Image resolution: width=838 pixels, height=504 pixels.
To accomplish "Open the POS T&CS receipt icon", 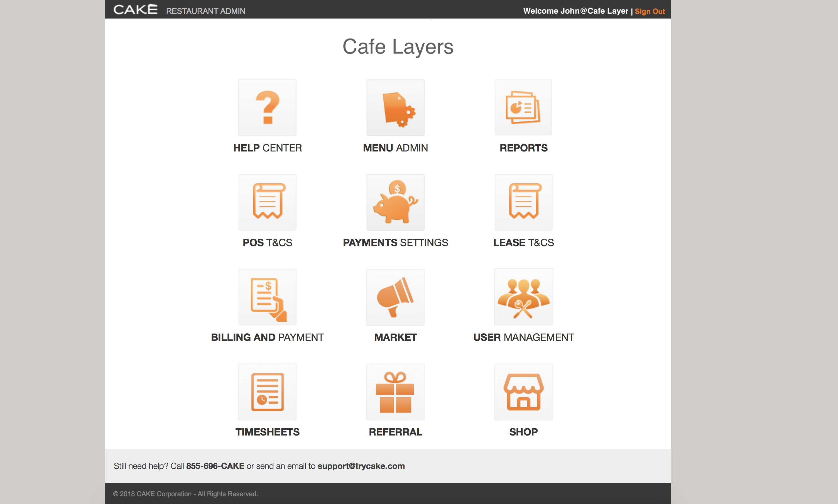I will (x=267, y=202).
